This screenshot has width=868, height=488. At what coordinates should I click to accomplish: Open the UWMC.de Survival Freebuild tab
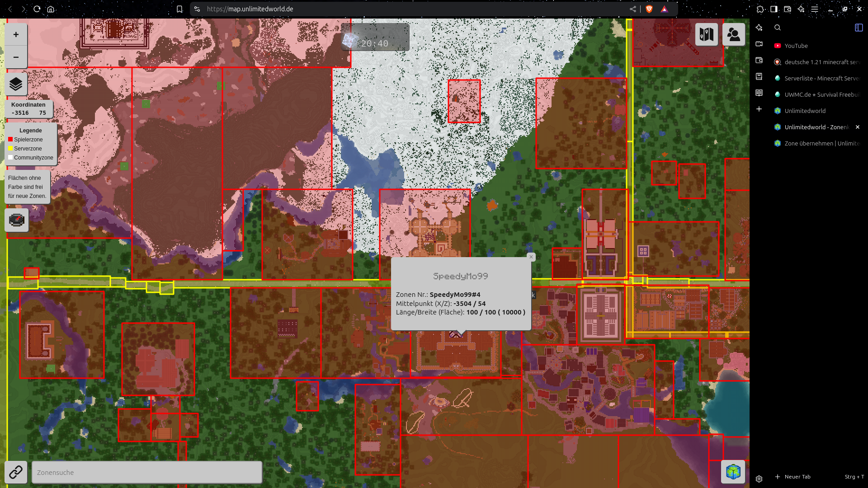(817, 94)
